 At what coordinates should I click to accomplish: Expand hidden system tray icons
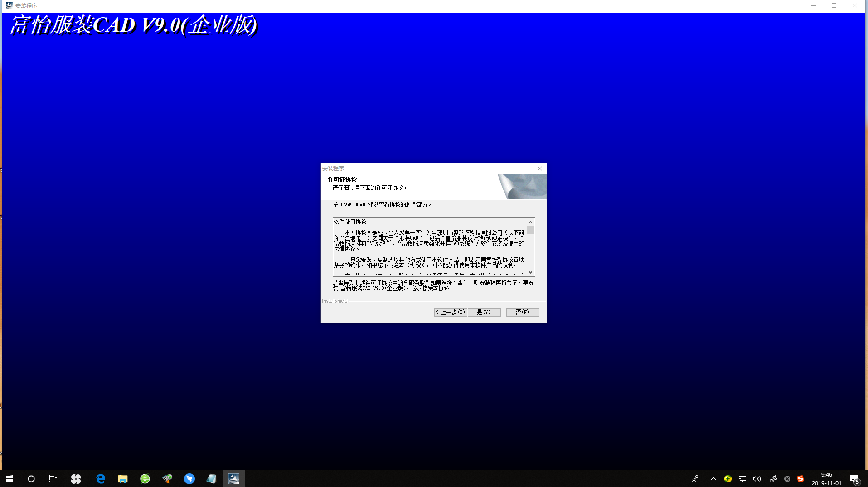coord(713,478)
